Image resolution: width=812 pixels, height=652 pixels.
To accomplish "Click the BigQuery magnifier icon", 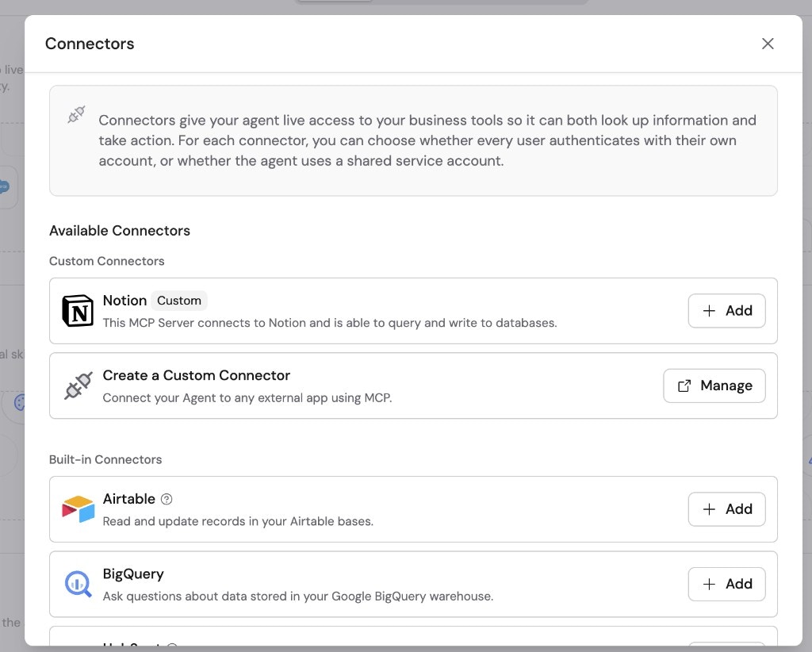I will [78, 584].
